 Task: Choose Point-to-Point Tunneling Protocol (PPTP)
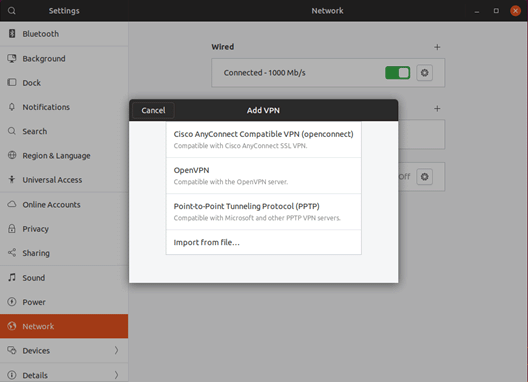264,212
